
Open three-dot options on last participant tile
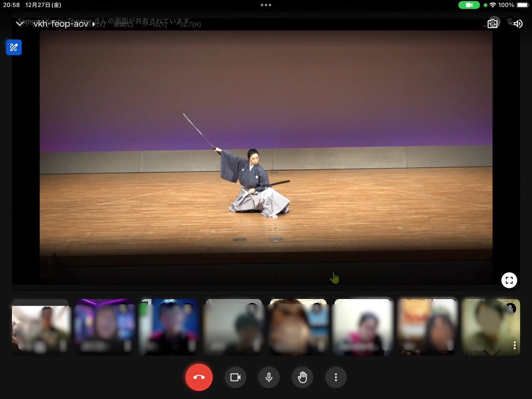point(514,345)
